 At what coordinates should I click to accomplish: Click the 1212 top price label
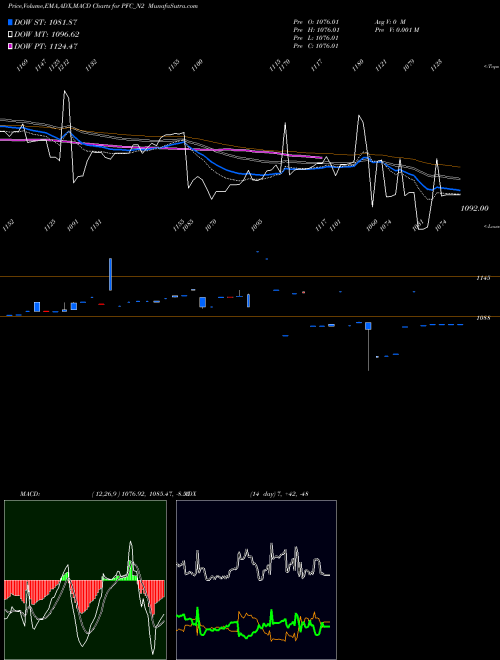click(x=64, y=65)
